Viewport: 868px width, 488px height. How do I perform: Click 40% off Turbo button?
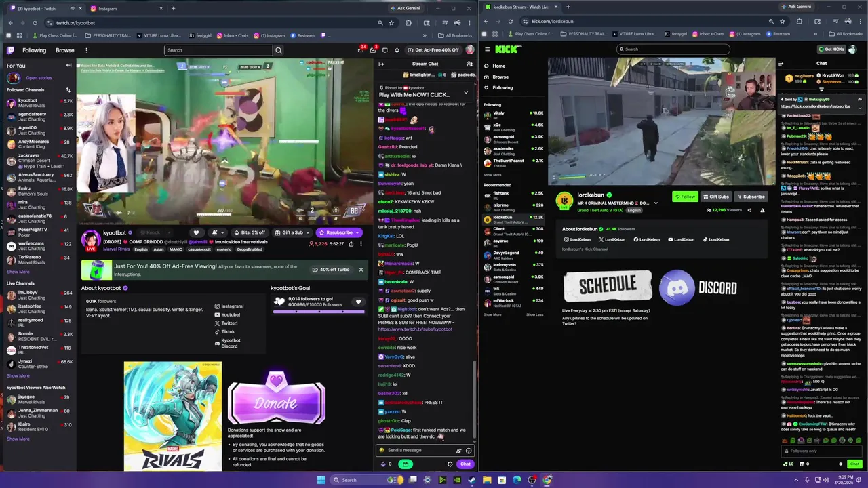331,270
